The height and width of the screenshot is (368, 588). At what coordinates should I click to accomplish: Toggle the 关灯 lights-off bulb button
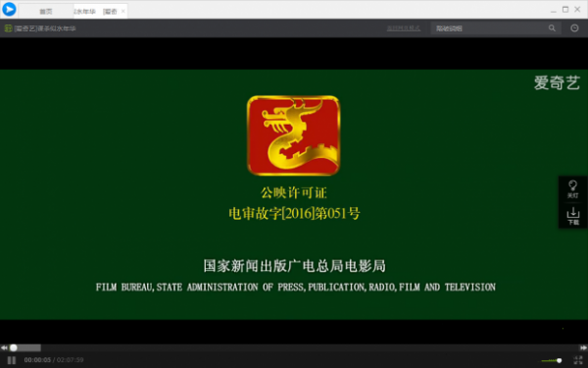(572, 188)
